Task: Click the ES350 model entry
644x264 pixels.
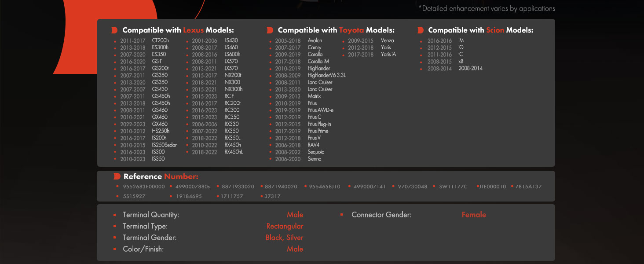Action: click(x=159, y=55)
